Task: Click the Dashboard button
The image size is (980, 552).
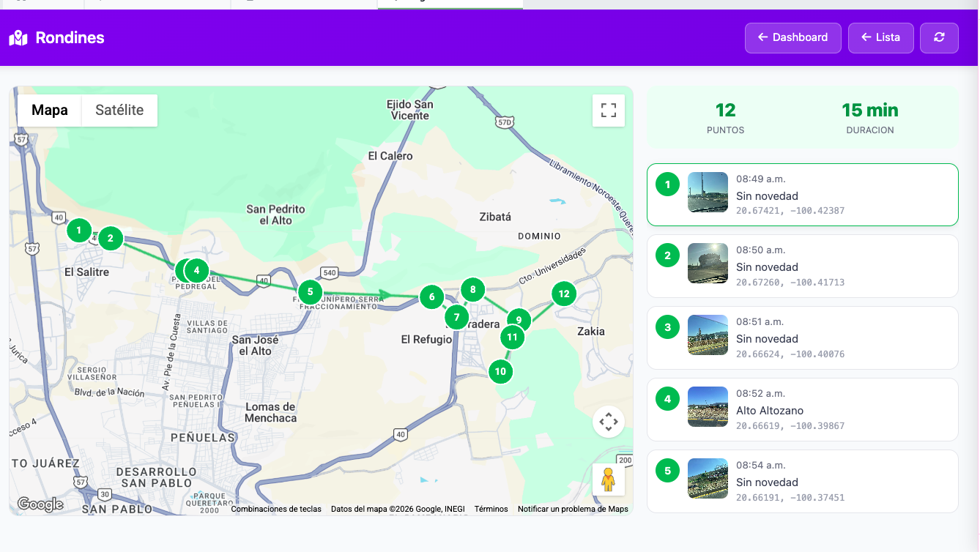Action: 792,37
